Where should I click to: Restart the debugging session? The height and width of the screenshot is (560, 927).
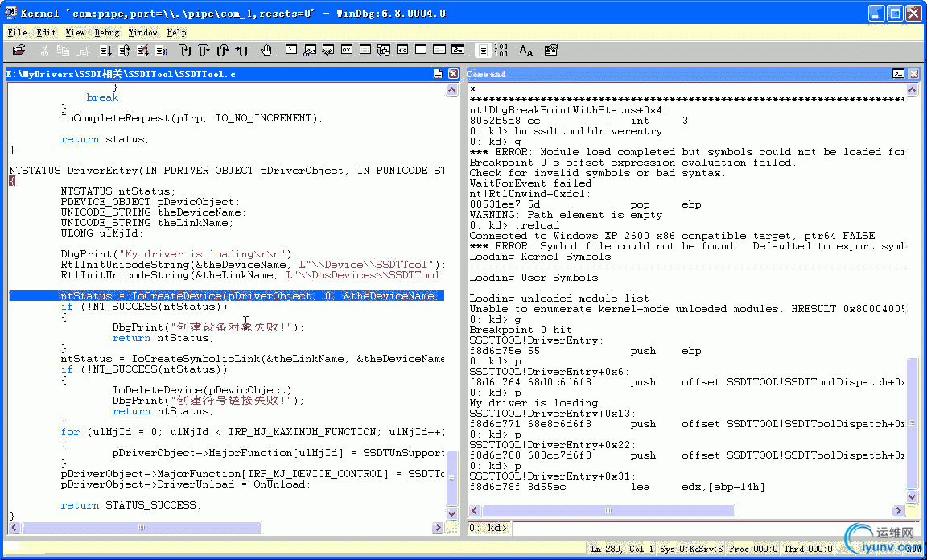pos(124,50)
